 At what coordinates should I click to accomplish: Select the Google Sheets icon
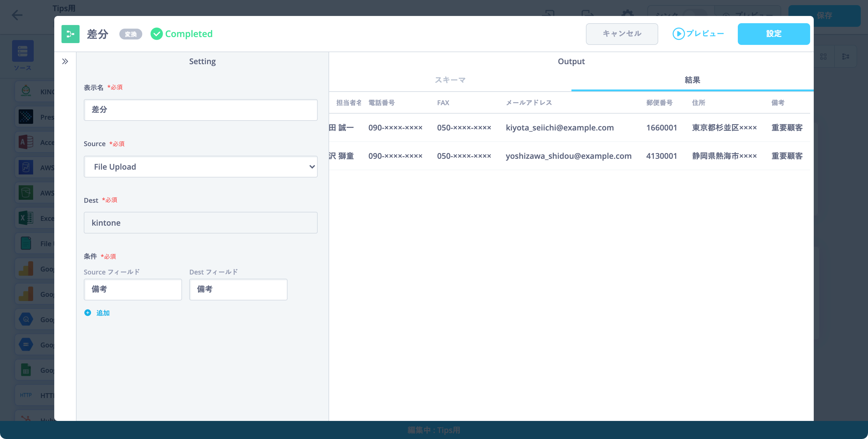click(x=26, y=370)
